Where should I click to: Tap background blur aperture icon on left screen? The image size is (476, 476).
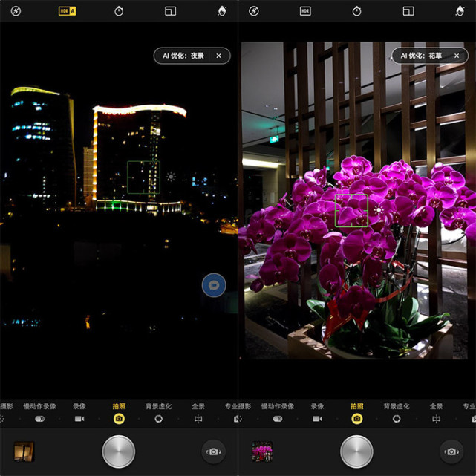(x=158, y=419)
